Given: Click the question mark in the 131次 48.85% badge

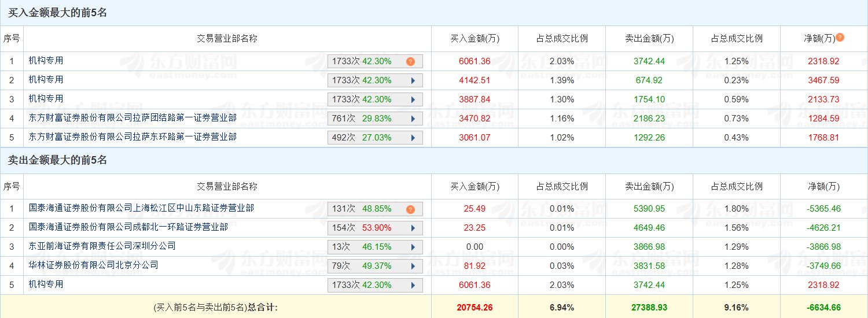Looking at the screenshot, I should coord(410,209).
